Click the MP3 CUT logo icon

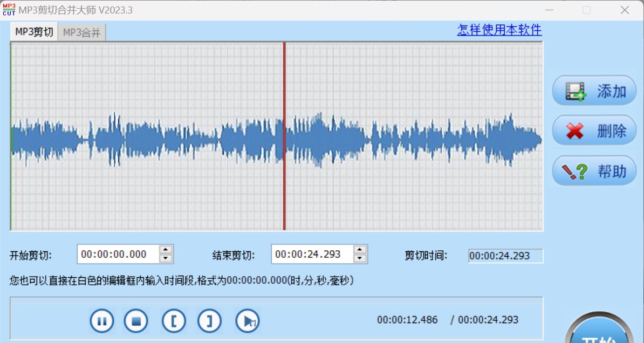9,9
